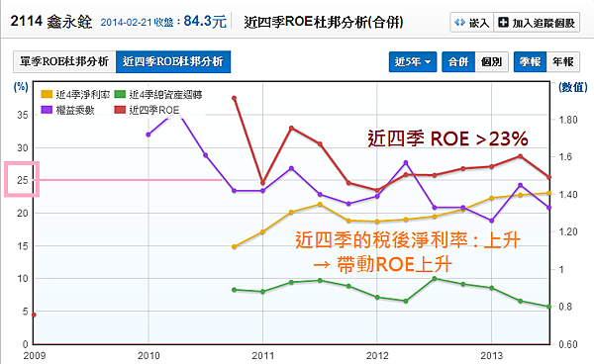Switch to 個別 individual statements
The image size is (594, 364).
click(x=491, y=61)
